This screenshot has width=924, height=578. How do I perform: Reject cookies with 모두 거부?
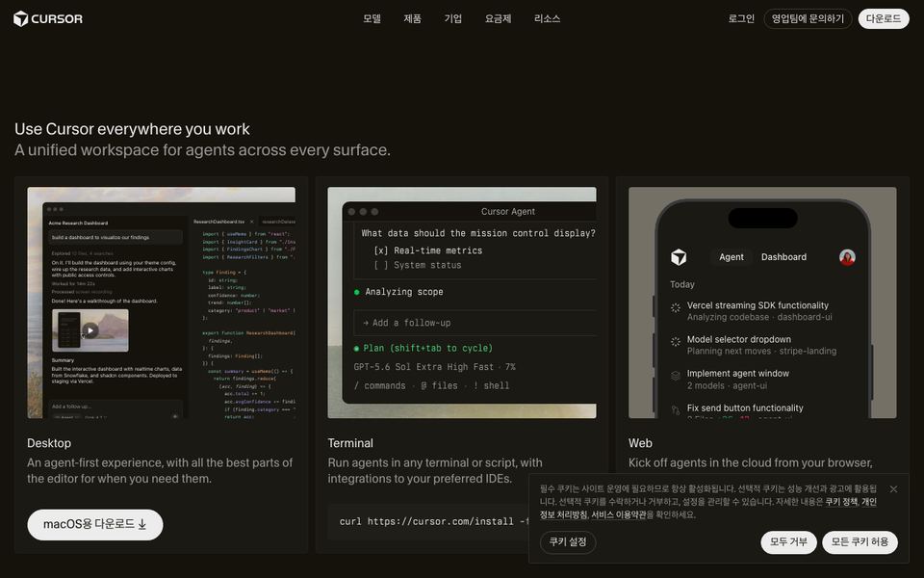(788, 542)
